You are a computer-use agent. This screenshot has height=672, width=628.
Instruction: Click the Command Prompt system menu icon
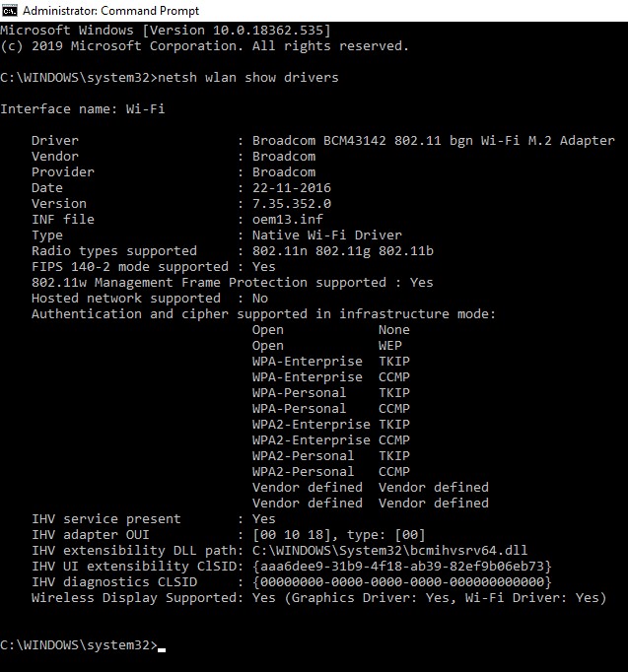(x=10, y=10)
